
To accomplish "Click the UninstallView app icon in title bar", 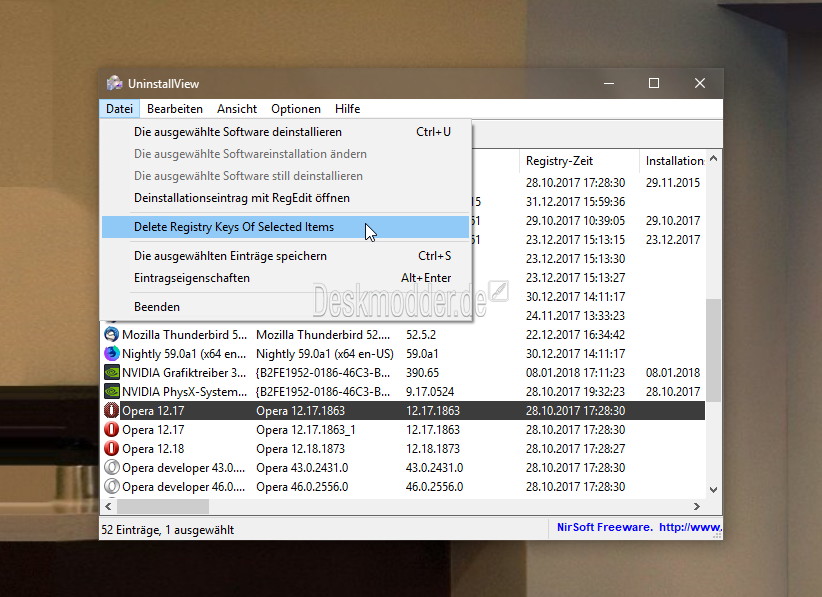I will [x=114, y=83].
